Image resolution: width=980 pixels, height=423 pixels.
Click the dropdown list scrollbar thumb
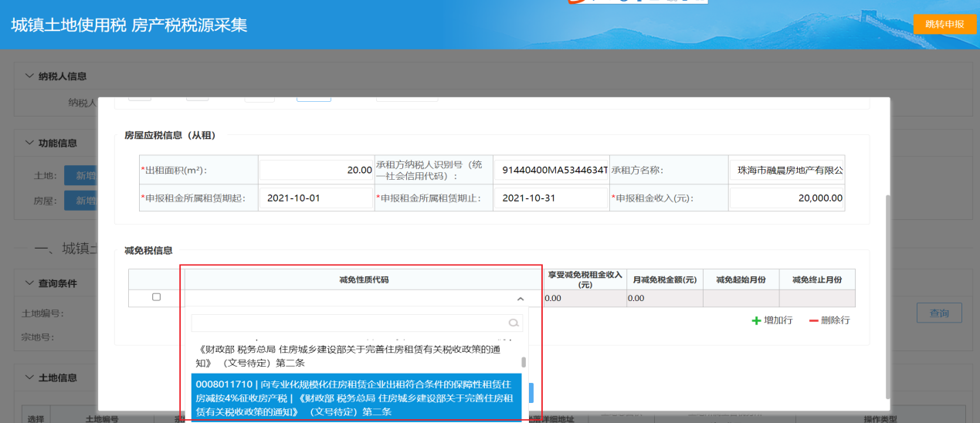click(524, 362)
